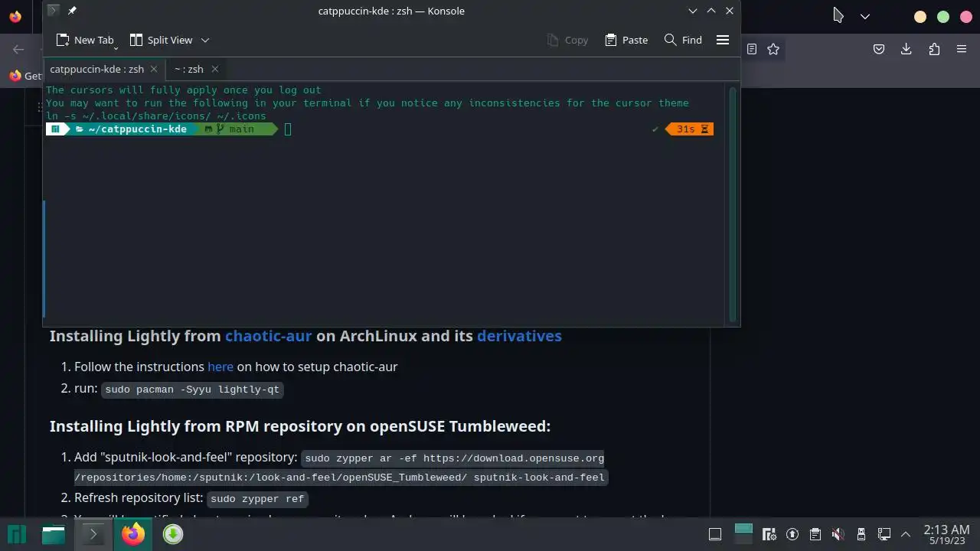
Task: Open the Manjaro application launcher
Action: coord(17,534)
